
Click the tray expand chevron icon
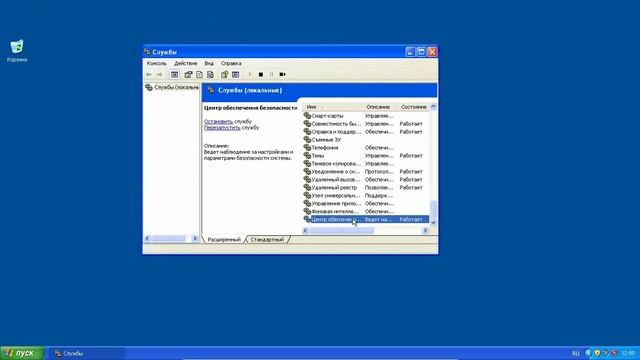pyautogui.click(x=588, y=353)
